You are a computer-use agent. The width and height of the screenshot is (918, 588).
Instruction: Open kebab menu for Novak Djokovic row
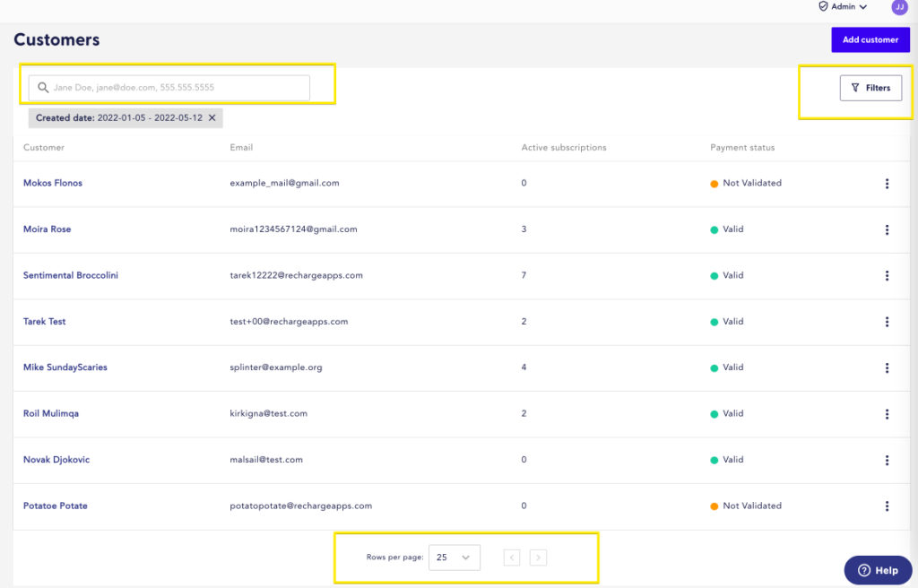[887, 460]
